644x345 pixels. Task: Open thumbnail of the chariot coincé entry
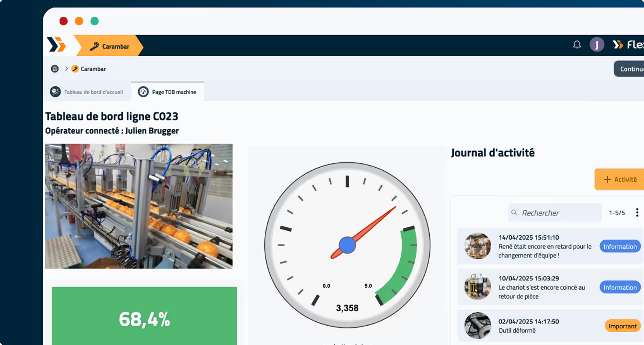(x=478, y=287)
